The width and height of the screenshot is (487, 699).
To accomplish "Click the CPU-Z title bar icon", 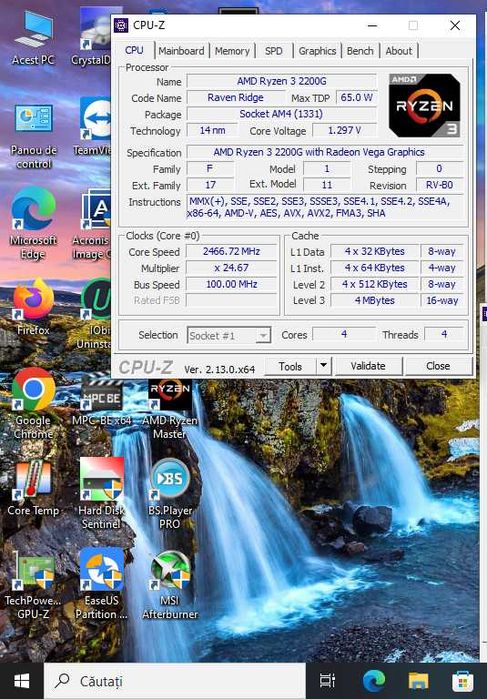I will (x=121, y=25).
